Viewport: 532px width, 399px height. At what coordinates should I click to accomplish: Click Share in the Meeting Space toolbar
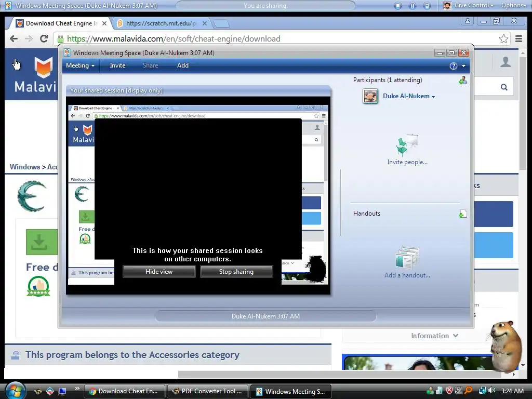150,65
